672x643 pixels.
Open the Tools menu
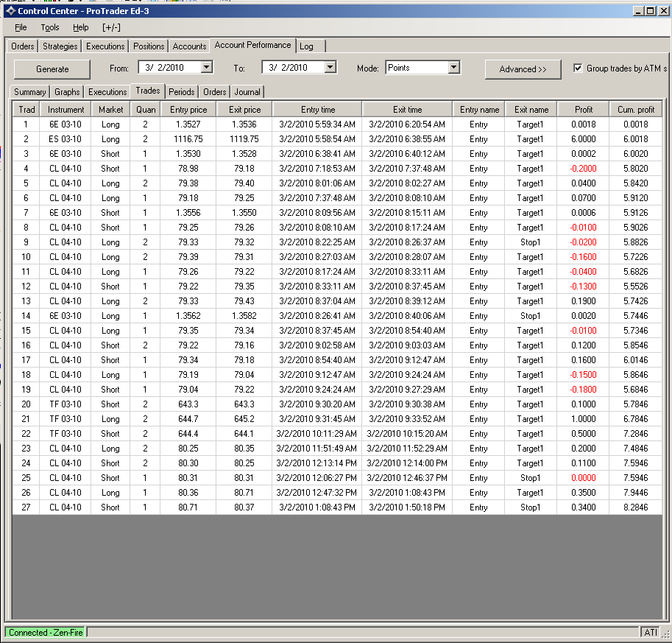[50, 27]
